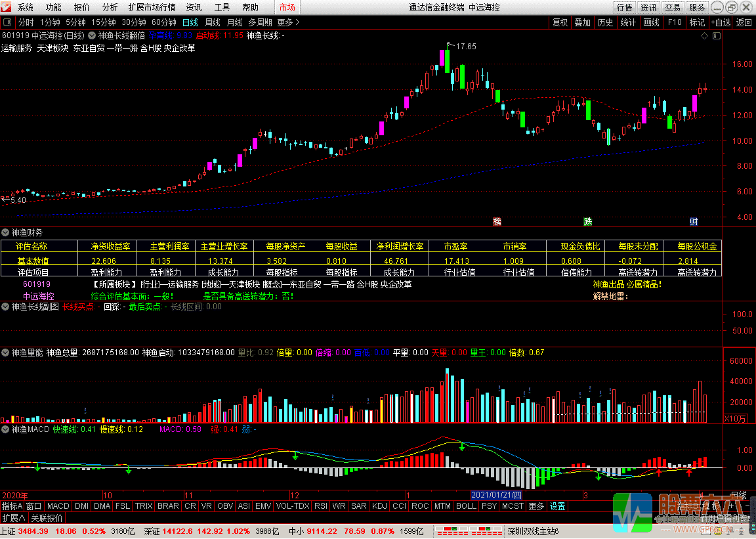Expand the 神渔财务 panel menu
This screenshot has width=756, height=539.
(x=5, y=232)
